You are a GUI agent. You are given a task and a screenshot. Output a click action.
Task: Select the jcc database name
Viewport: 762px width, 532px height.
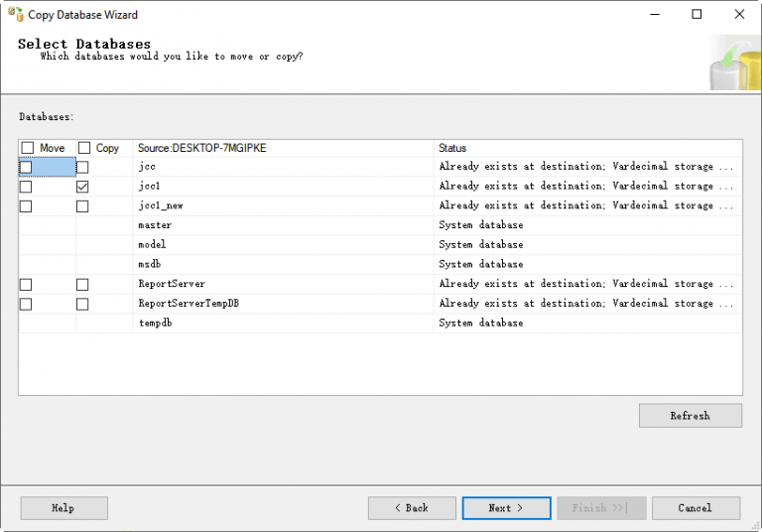(x=147, y=167)
